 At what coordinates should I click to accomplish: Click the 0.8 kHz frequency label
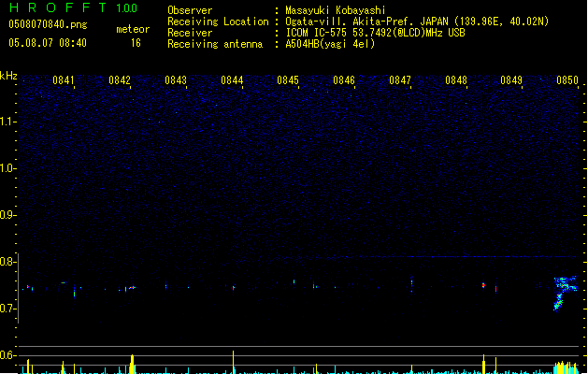(x=7, y=262)
